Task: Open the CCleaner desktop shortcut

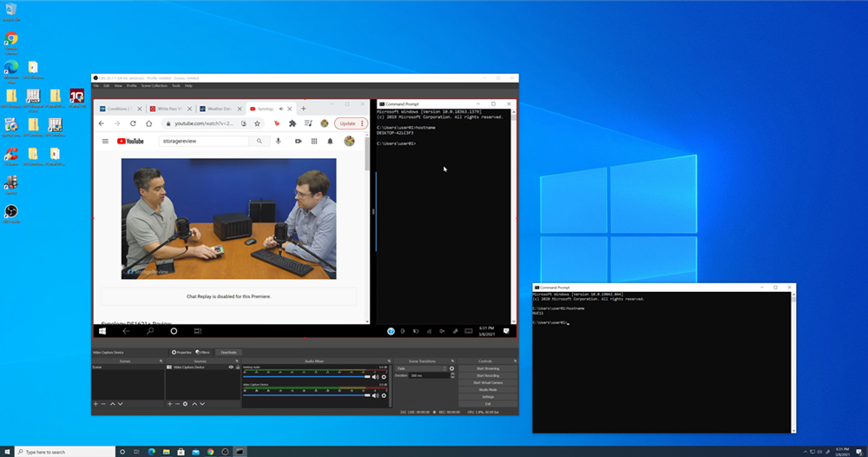Action: click(11, 156)
